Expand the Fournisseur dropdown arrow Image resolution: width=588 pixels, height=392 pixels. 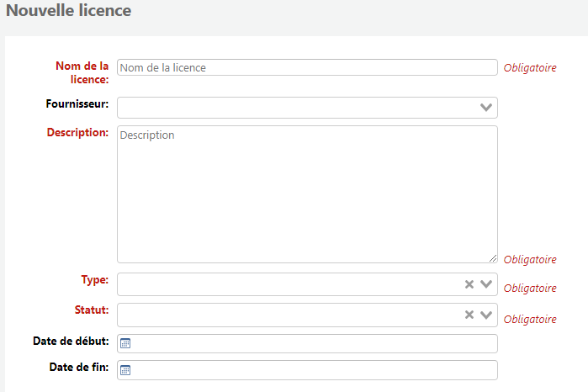486,108
